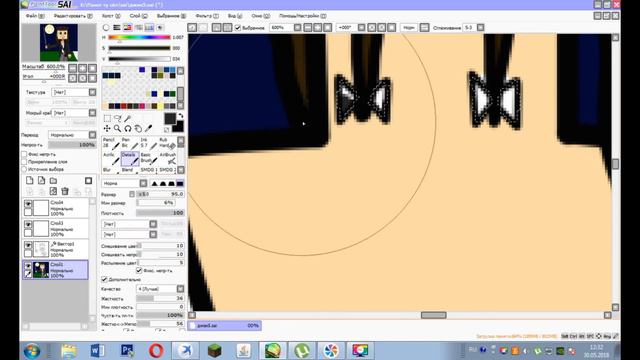Toggle Выбранное checkbox in top toolbar
The height and width of the screenshot is (360, 640).
click(x=238, y=28)
